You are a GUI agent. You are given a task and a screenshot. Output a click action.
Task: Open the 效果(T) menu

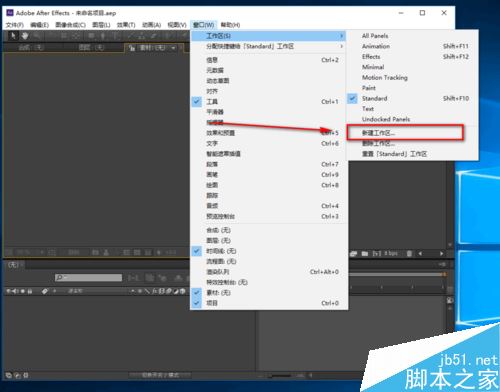tap(126, 25)
